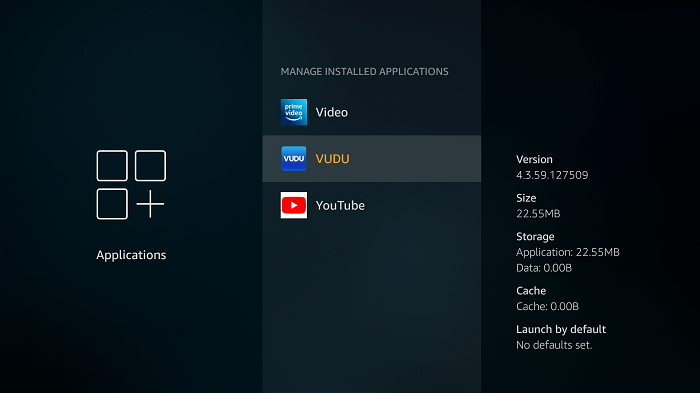Image resolution: width=700 pixels, height=393 pixels.
Task: Click the Prime Video app icon
Action: 294,112
